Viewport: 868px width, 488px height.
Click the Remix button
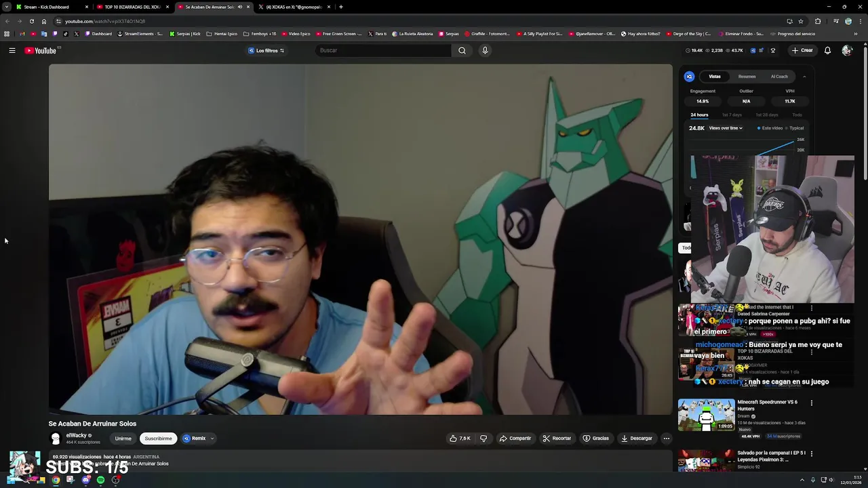pyautogui.click(x=194, y=439)
